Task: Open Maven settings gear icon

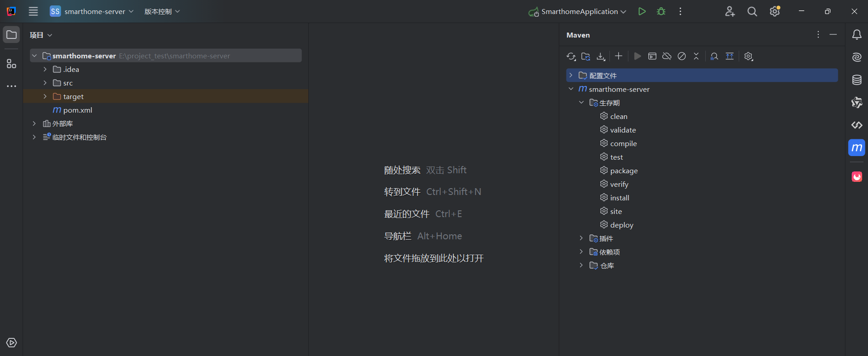Action: click(749, 56)
